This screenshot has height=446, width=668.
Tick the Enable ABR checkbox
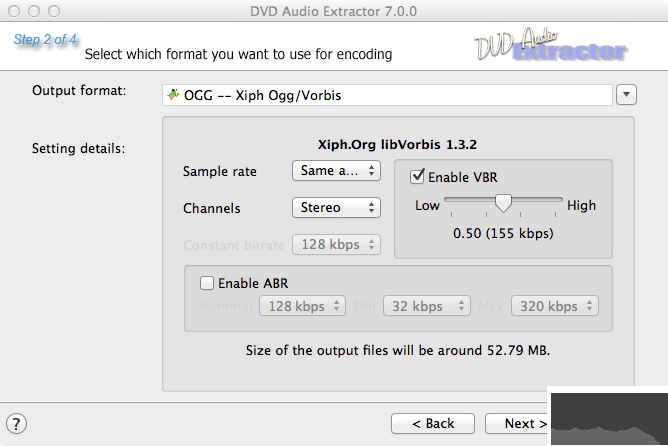pos(207,283)
